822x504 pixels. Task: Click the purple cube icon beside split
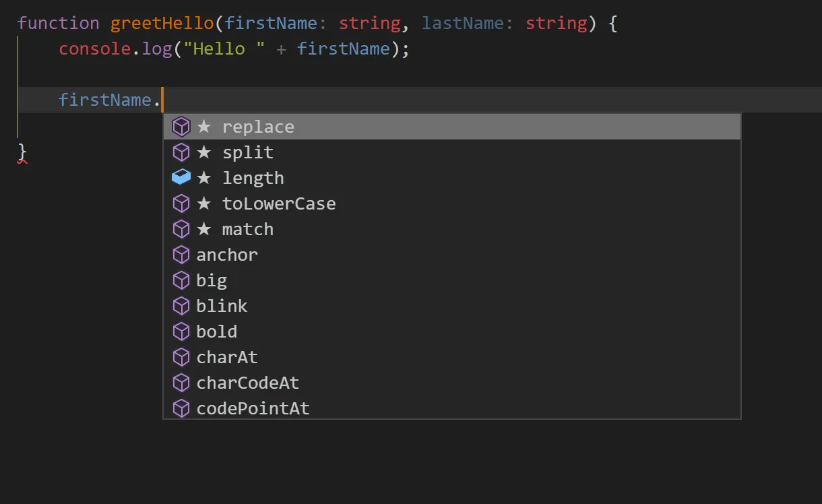tap(181, 152)
